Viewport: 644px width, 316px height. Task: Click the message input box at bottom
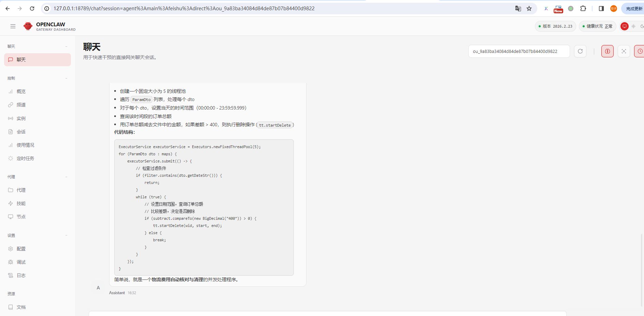327,314
